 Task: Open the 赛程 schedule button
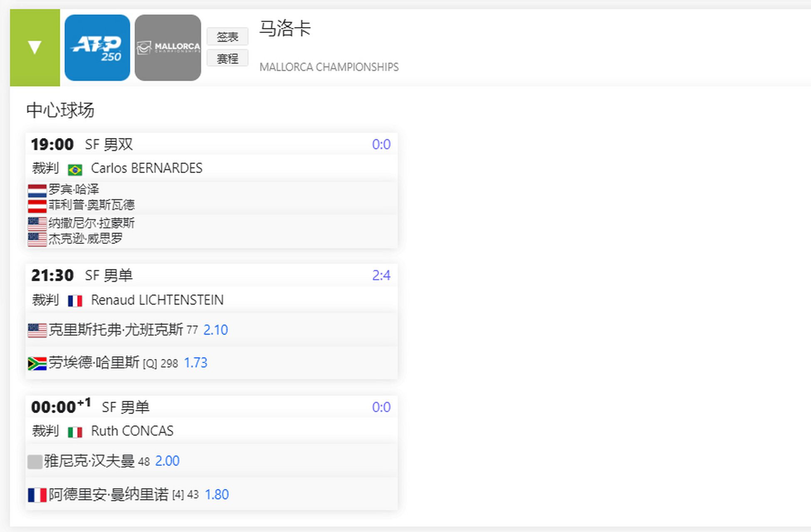click(x=227, y=58)
